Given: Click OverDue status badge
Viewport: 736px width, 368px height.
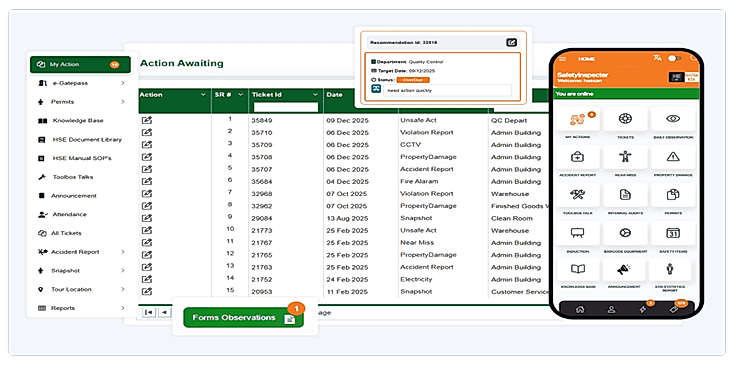Looking at the screenshot, I should click(413, 80).
